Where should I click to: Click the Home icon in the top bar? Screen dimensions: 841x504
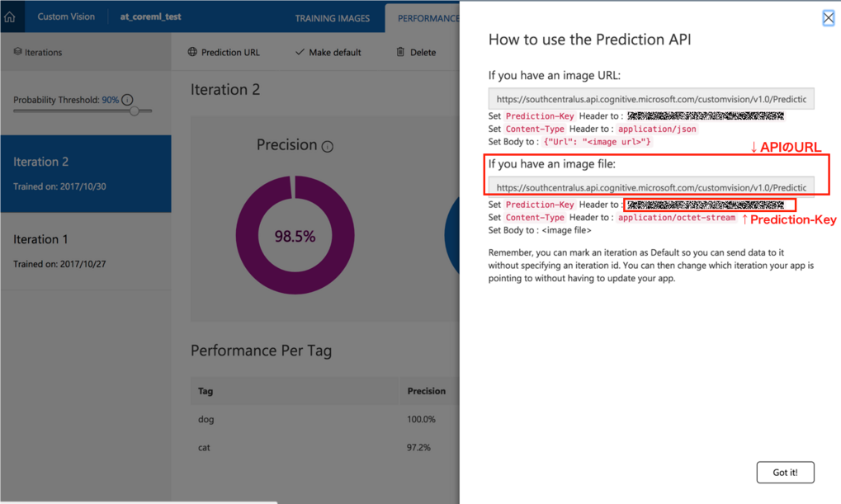(x=12, y=16)
